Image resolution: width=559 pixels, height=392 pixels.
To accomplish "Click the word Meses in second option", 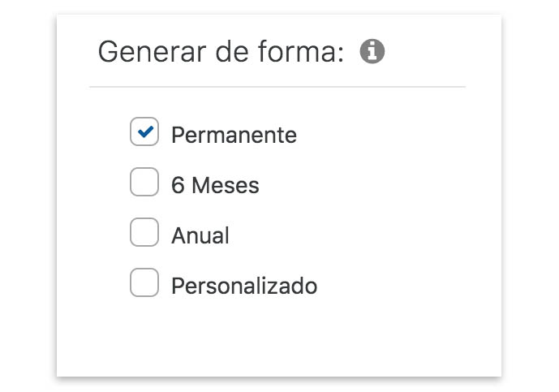I will 226,186.
